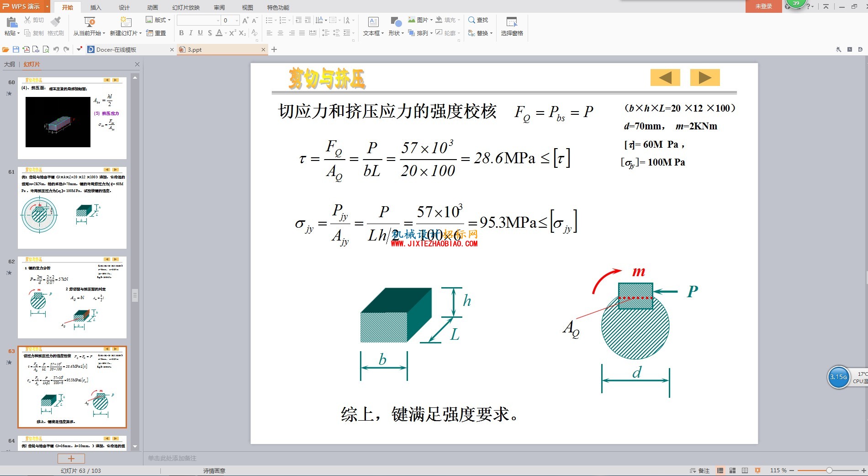The height and width of the screenshot is (476, 868).
Task: Decrease indent level icon
Action: click(x=298, y=20)
